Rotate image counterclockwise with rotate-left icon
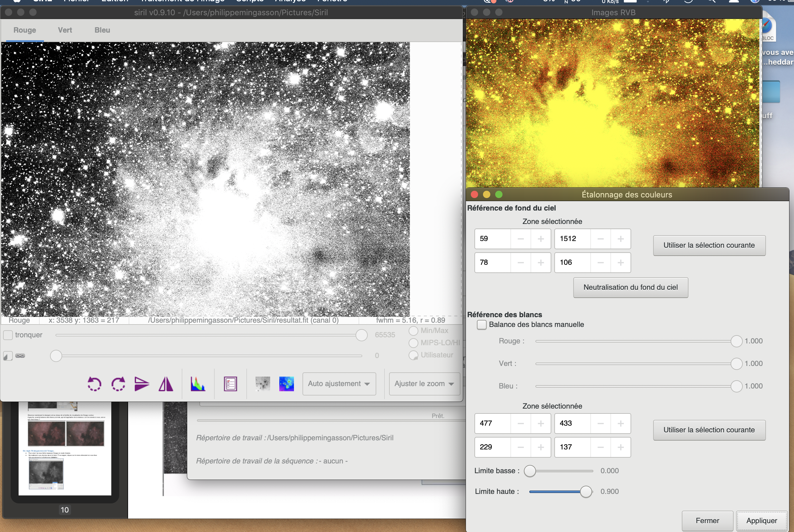Image resolution: width=794 pixels, height=532 pixels. 94,384
